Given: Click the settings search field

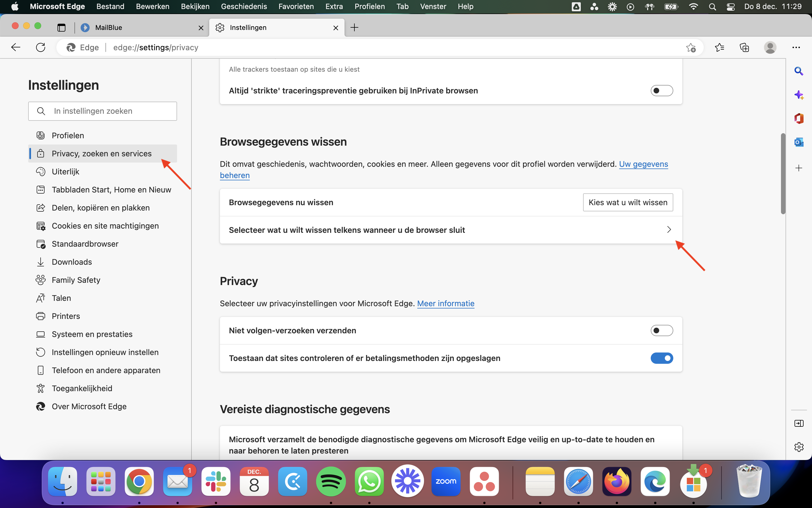Looking at the screenshot, I should click(103, 111).
